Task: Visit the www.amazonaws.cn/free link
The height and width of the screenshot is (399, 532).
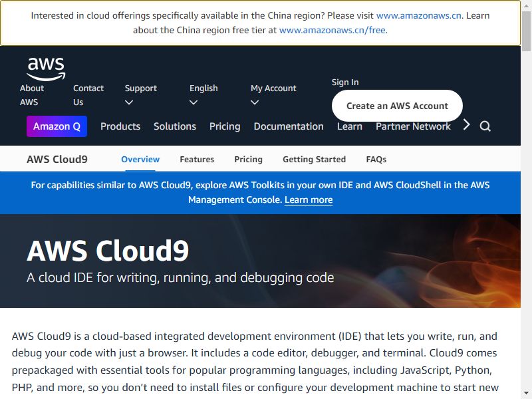Action: point(332,30)
